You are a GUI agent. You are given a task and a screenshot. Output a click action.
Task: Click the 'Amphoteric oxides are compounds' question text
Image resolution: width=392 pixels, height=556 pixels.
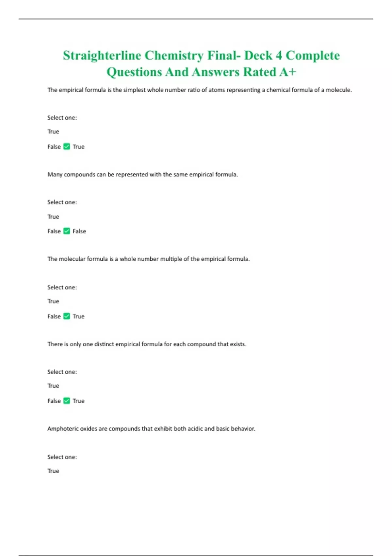pyautogui.click(x=151, y=428)
